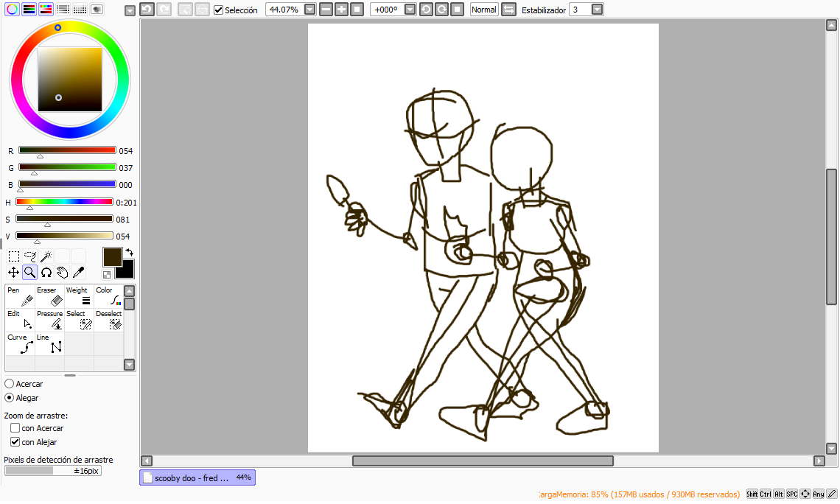
Task: Reset zoom with the square button
Action: pyautogui.click(x=357, y=9)
